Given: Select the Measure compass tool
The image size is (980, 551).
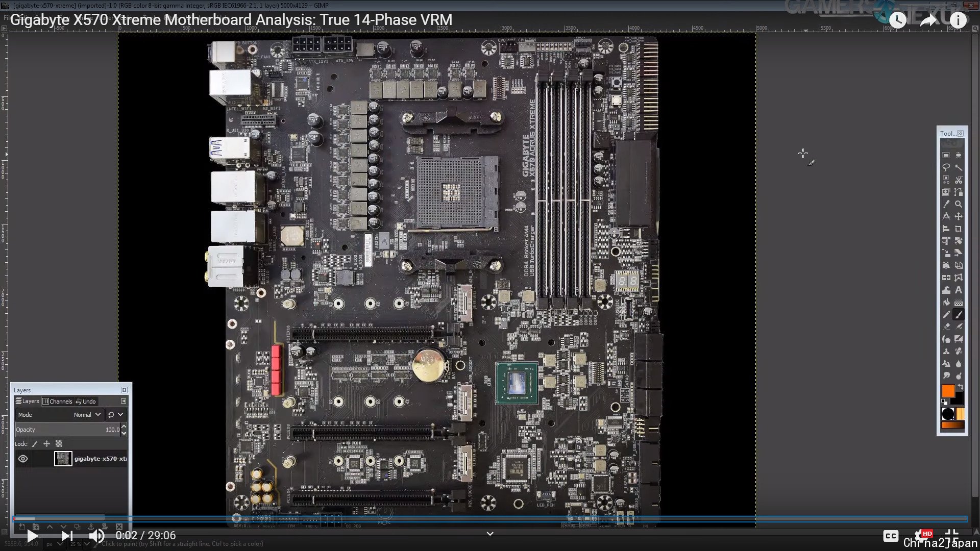Looking at the screenshot, I should coord(946,216).
